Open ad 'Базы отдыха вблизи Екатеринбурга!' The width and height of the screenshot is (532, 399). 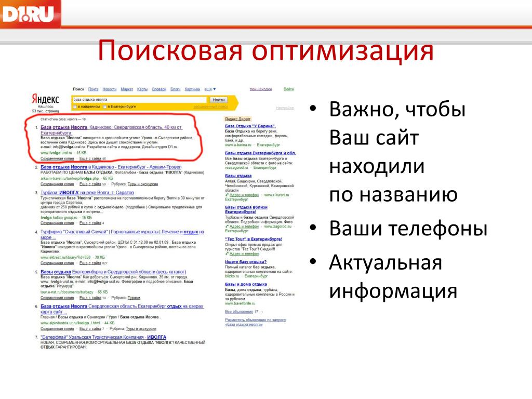[246, 210]
